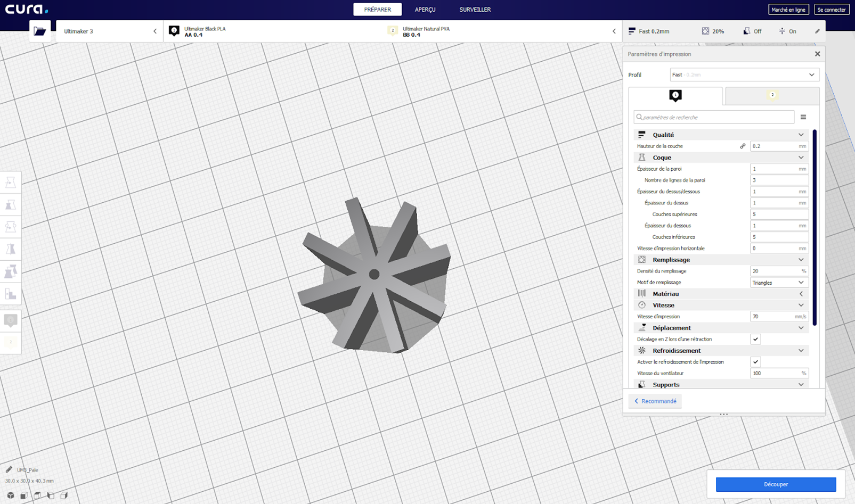Click the pencil icon next to UM3_Pale
Viewport: 855px width, 504px height.
(x=9, y=469)
